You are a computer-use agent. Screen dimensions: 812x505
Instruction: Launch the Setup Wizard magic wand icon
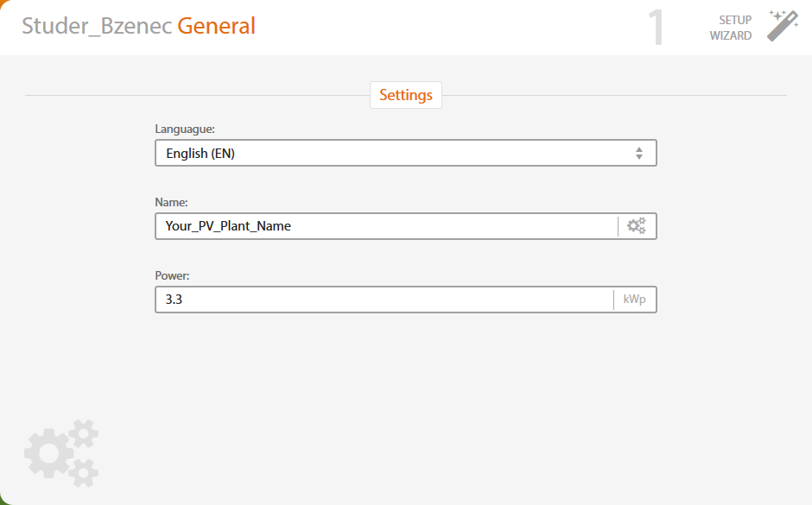(x=783, y=25)
